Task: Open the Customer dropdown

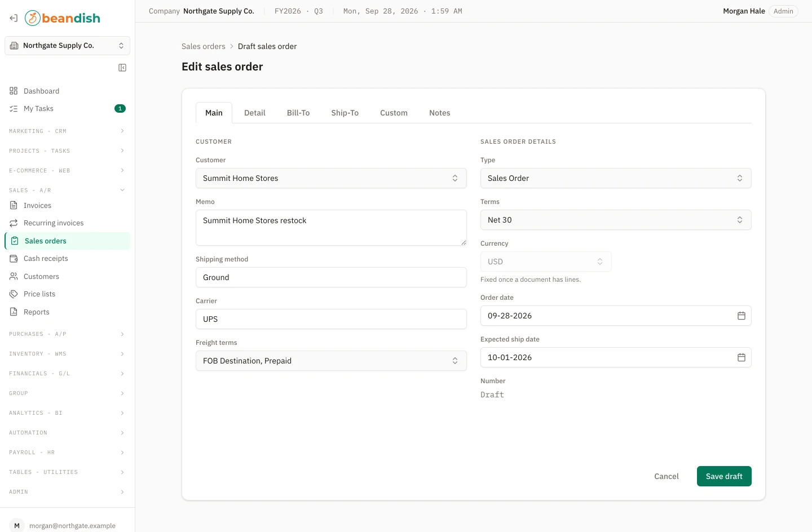Action: pos(331,178)
